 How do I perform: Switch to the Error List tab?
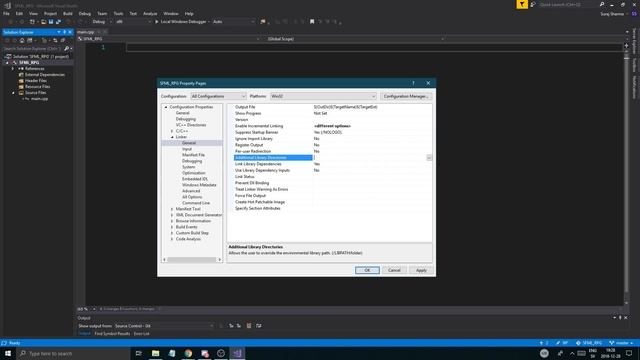click(142, 334)
